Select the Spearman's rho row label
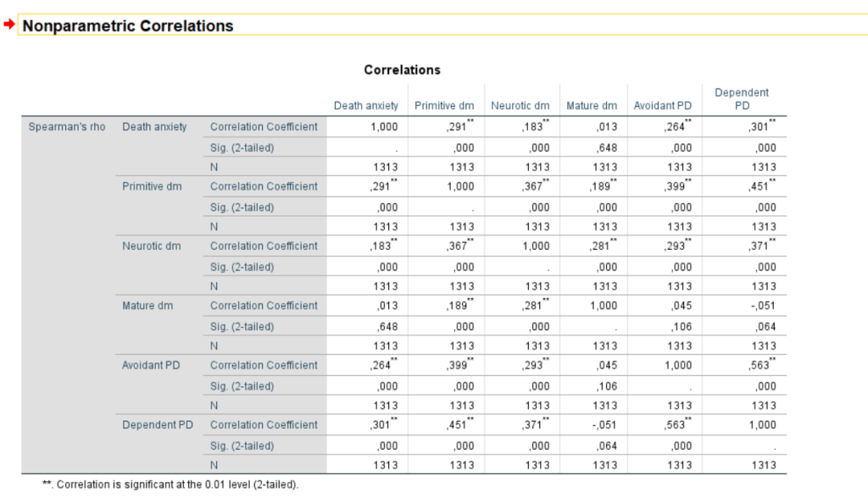This screenshot has height=498, width=868. (67, 127)
